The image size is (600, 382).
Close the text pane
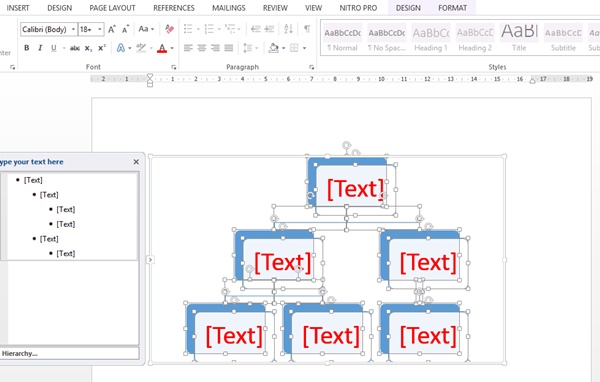(136, 162)
